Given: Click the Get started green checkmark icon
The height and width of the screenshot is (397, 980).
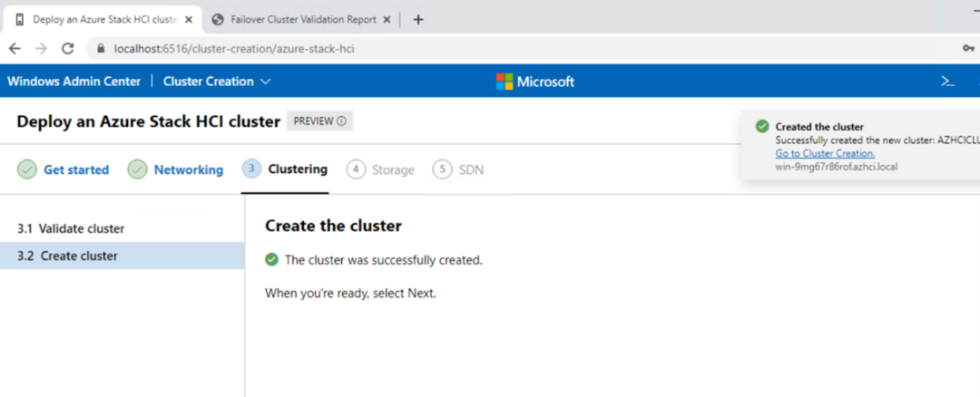Looking at the screenshot, I should point(27,169).
